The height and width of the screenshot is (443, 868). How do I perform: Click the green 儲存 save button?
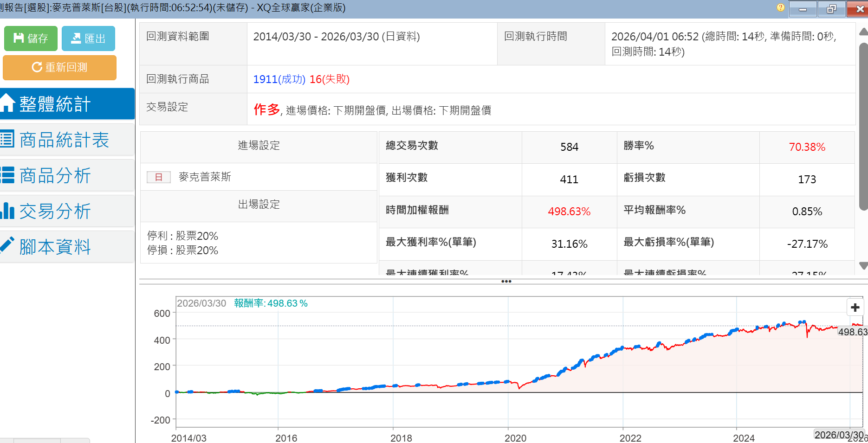coord(31,39)
